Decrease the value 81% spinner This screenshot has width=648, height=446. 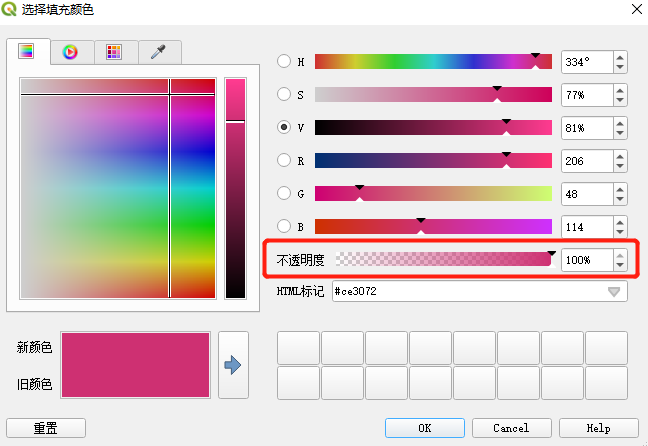(x=620, y=134)
